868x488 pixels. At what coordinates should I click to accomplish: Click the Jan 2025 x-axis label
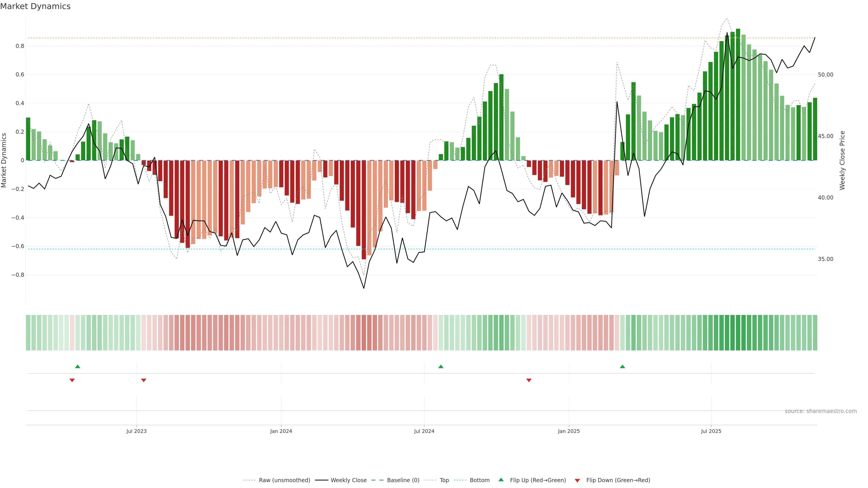coord(569,431)
